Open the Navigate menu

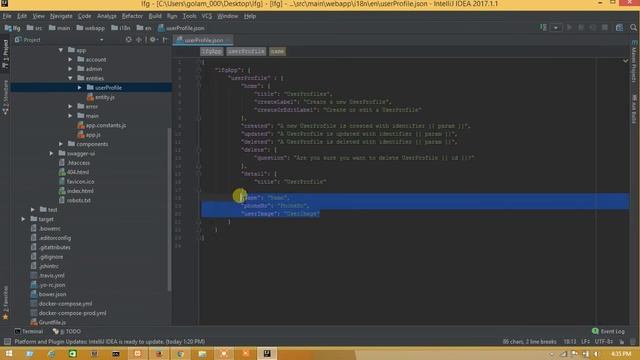click(x=61, y=16)
